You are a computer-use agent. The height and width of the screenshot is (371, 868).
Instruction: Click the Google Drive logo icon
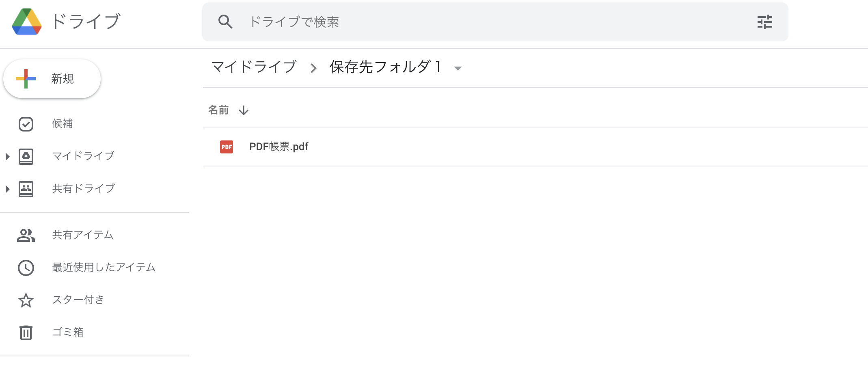click(26, 22)
